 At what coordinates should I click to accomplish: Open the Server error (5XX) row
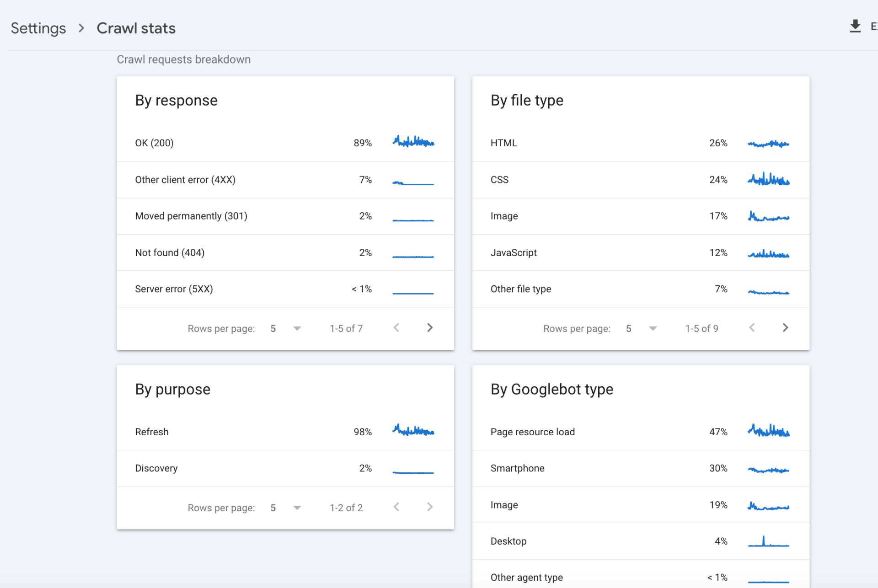click(285, 289)
